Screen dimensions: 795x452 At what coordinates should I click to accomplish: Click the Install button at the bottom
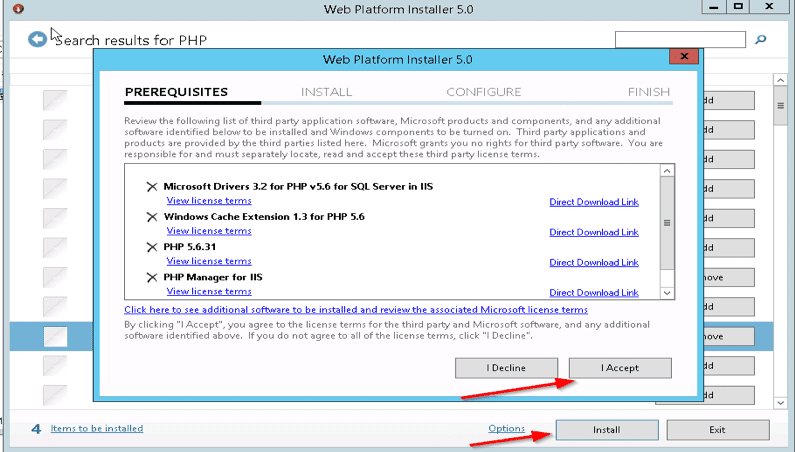(x=606, y=430)
